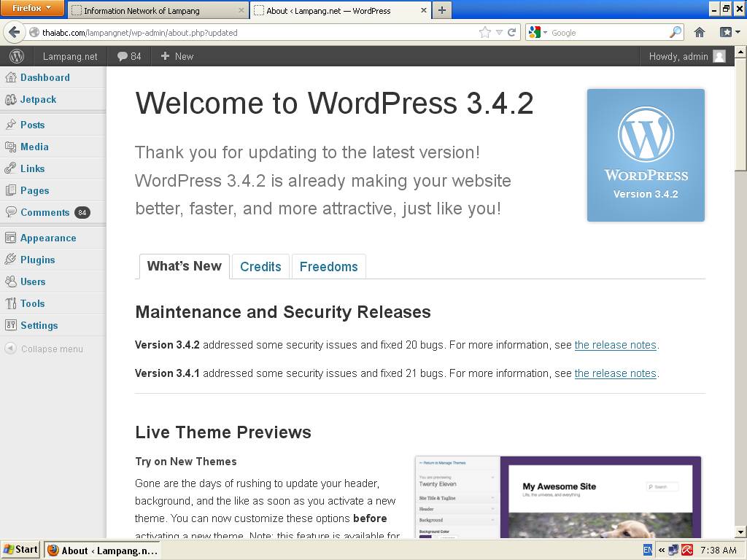Open a new Firefox tab
Viewport: 747px width, 560px height.
click(x=442, y=10)
